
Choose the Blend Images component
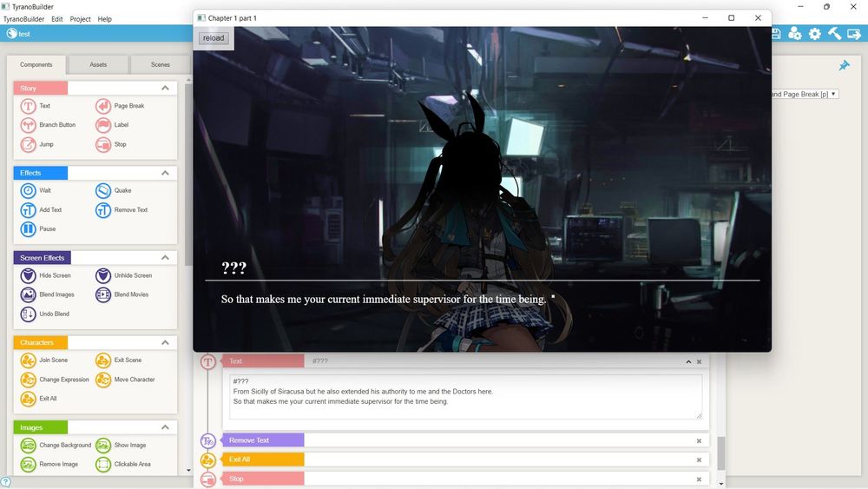[x=48, y=294]
